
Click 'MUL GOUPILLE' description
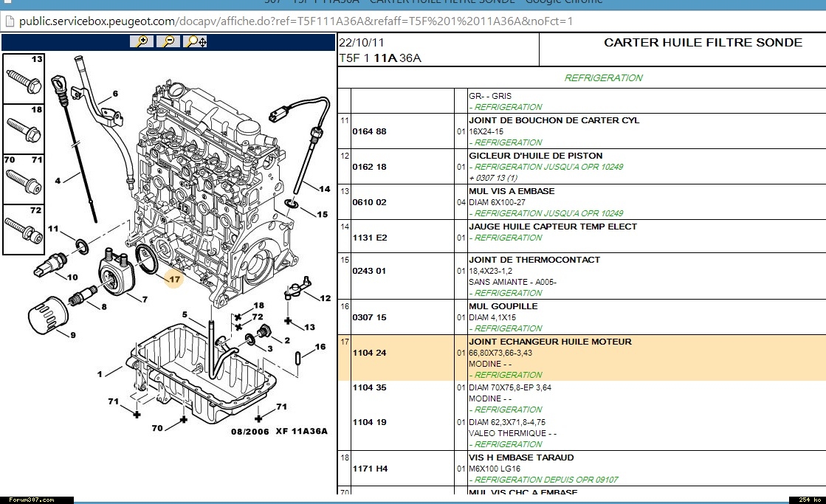coord(503,306)
